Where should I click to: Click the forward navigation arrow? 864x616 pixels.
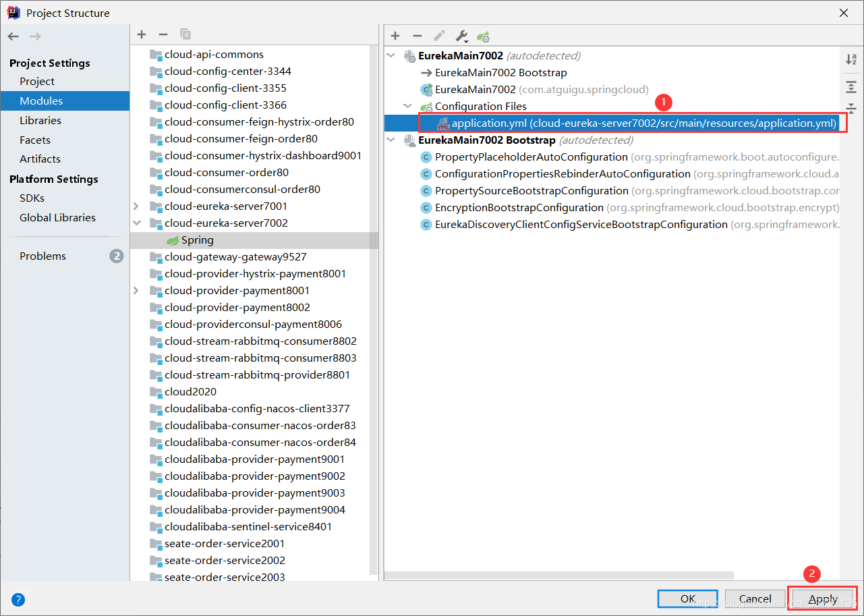point(35,36)
